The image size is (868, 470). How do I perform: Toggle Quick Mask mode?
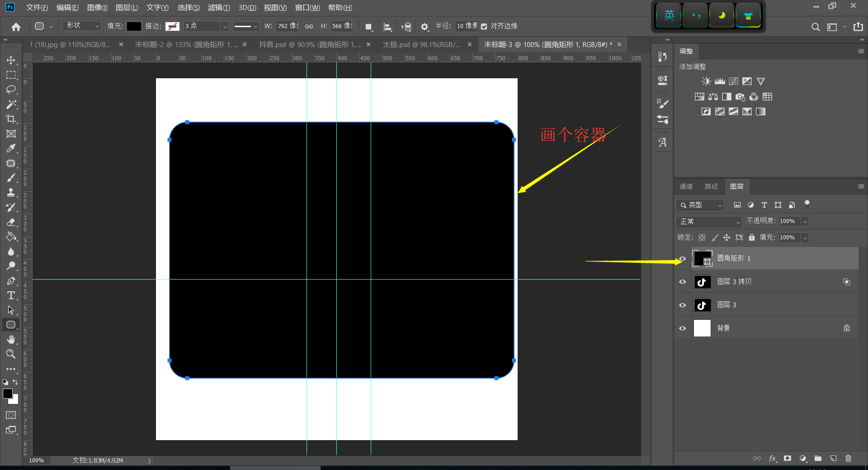coord(11,415)
